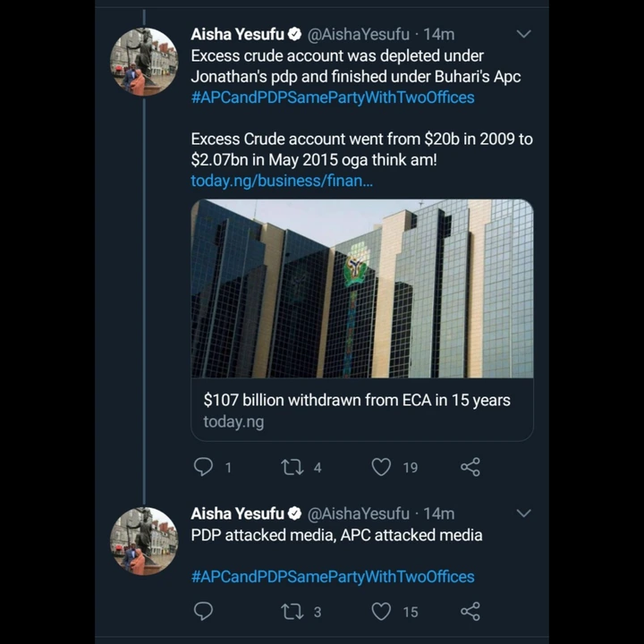Click Aisha Yesufu name on first tweet
The image size is (644, 644).
click(237, 35)
